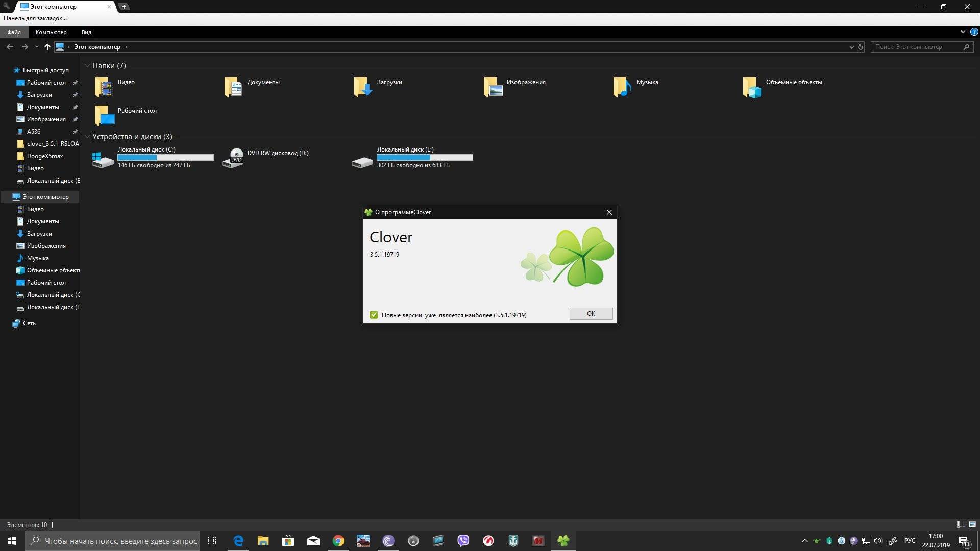This screenshot has height=551, width=980.
Task: Select Локальный диск (E:) drive
Action: click(412, 158)
